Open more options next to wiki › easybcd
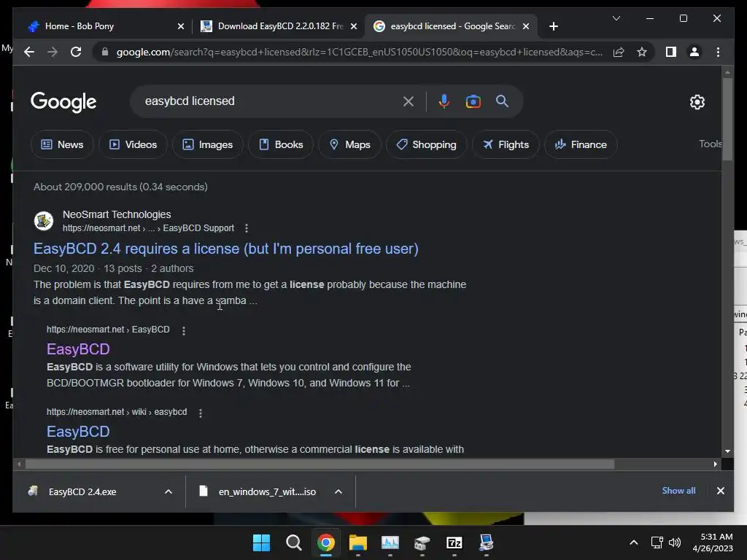 [x=201, y=413]
